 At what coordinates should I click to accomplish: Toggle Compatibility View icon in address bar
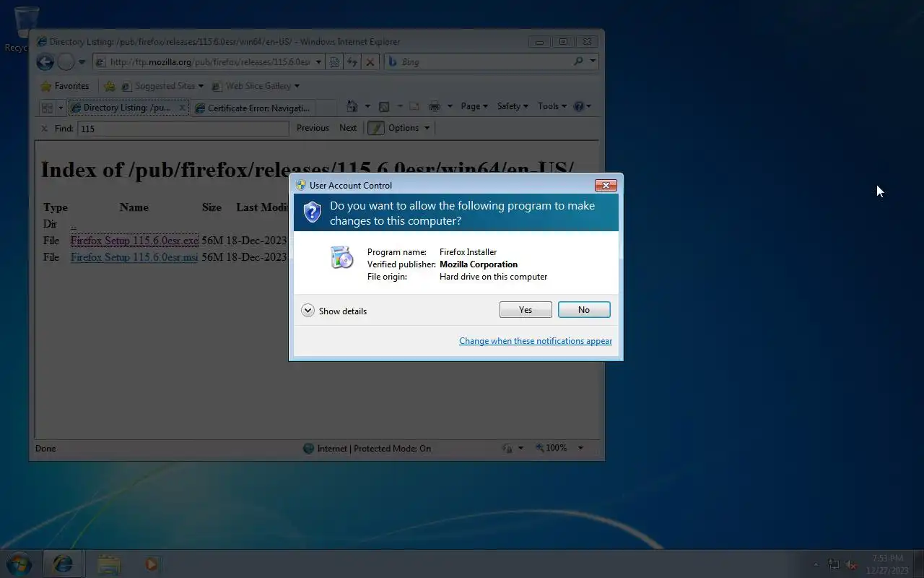point(334,62)
